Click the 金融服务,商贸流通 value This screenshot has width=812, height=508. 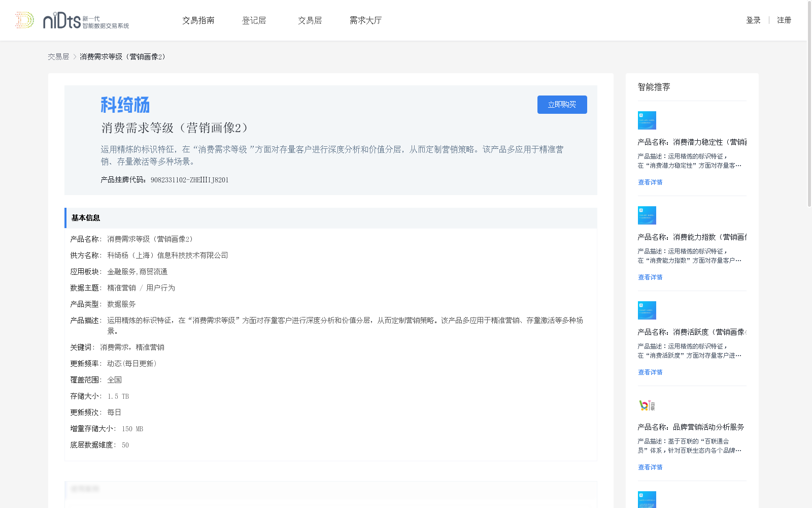point(137,272)
